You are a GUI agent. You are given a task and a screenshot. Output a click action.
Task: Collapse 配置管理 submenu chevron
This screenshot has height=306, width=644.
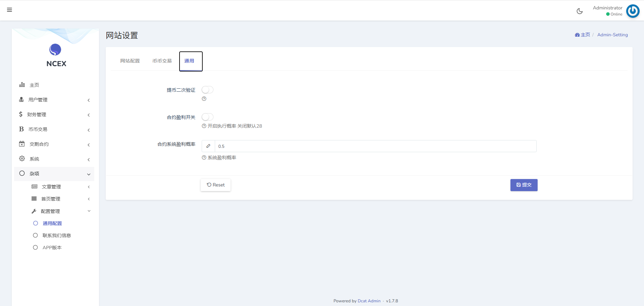click(89, 211)
